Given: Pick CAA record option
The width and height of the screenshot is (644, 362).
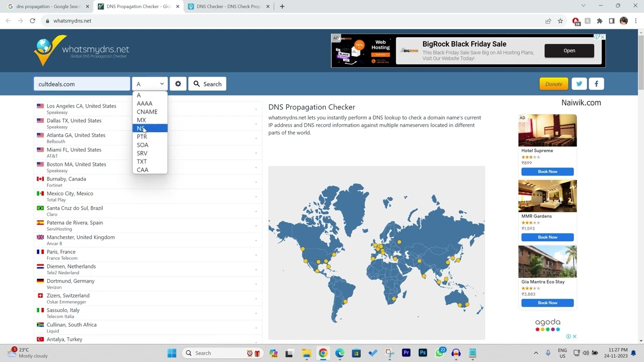Looking at the screenshot, I should tap(150, 170).
